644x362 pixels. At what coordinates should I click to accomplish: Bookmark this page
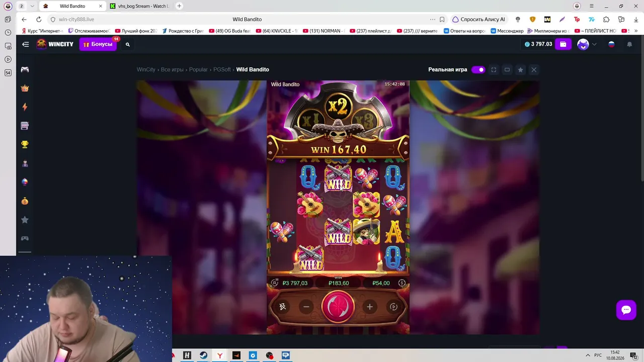[x=442, y=20]
